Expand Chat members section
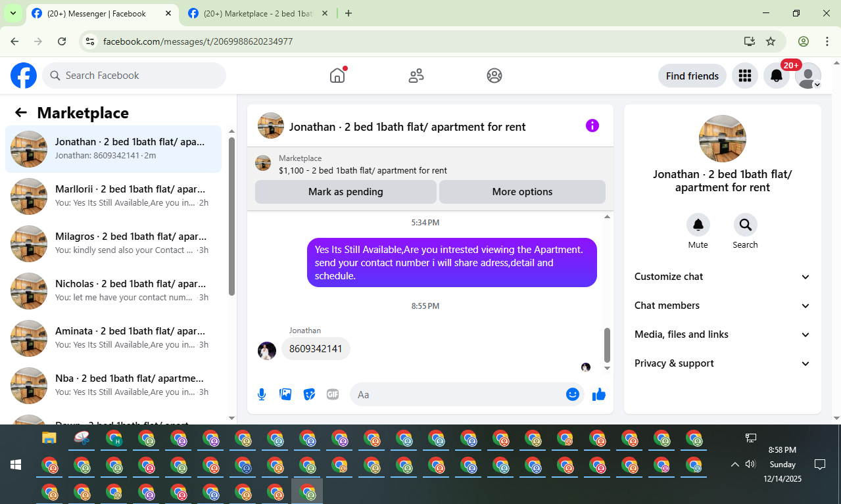The height and width of the screenshot is (504, 841). [x=723, y=306]
